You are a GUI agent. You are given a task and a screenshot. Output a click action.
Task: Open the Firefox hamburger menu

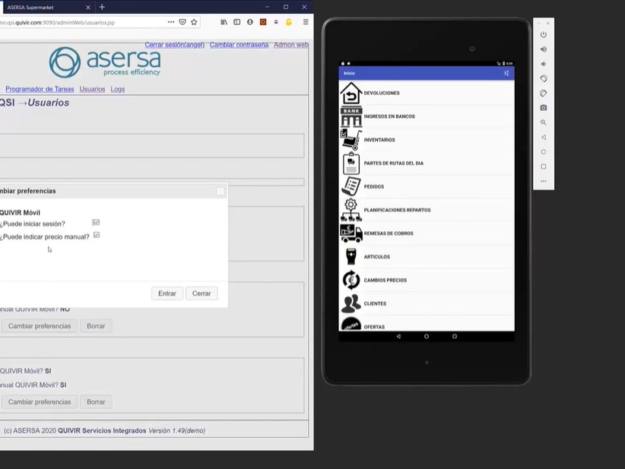pos(303,22)
